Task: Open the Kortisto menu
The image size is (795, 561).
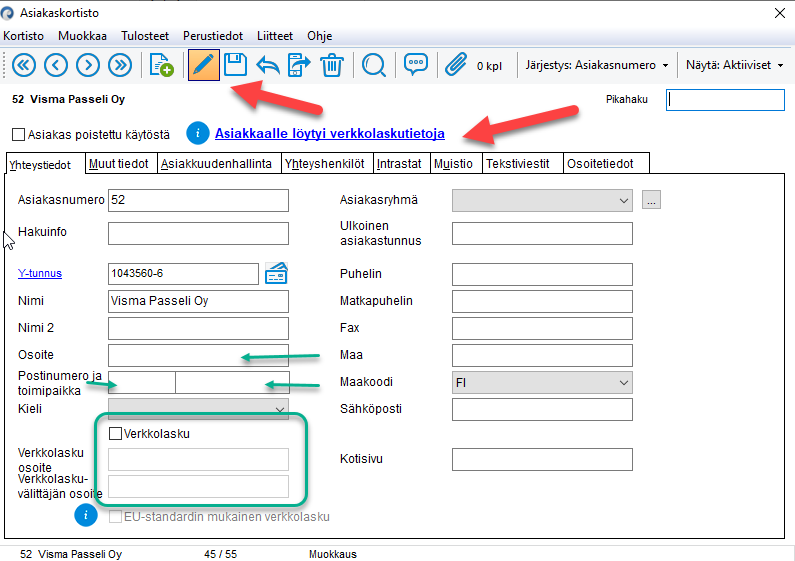Action: point(23,36)
